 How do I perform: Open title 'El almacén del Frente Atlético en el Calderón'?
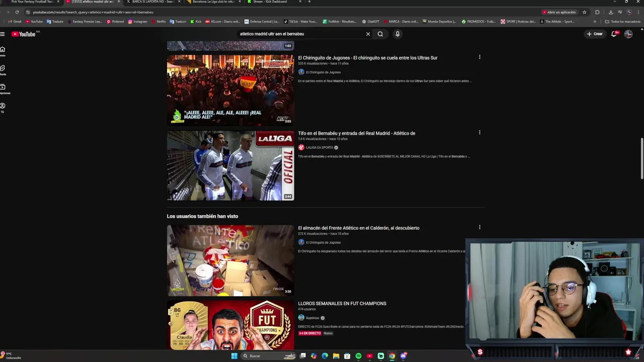click(x=359, y=228)
